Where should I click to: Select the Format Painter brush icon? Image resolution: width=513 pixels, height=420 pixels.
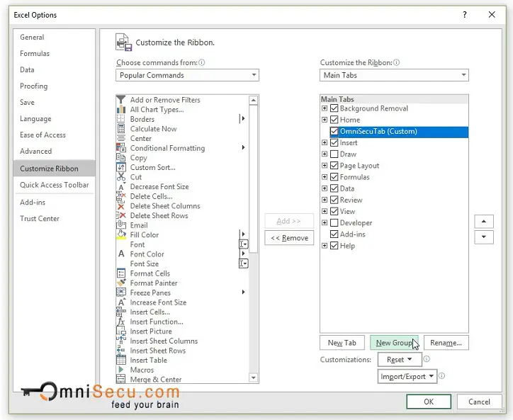121,283
